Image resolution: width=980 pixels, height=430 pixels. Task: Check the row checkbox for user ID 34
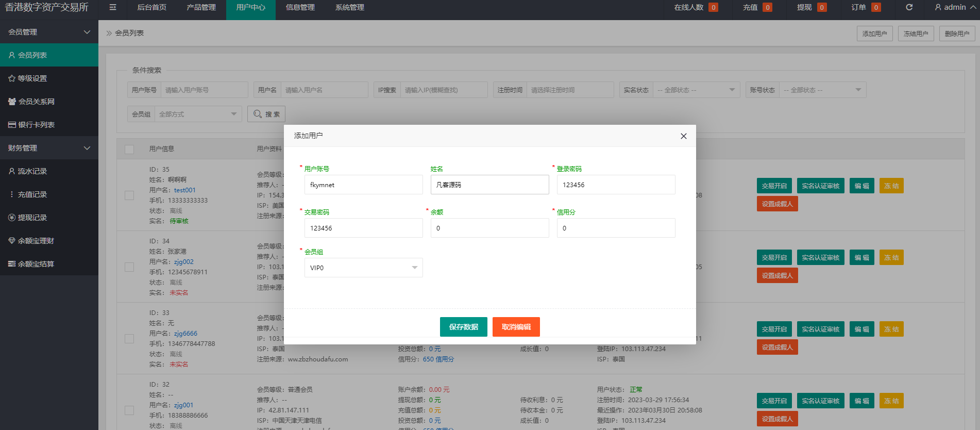pos(129,267)
